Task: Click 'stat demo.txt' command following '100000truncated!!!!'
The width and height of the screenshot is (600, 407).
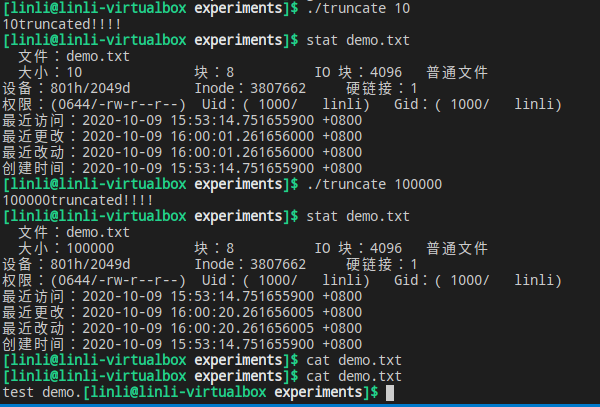Action: pyautogui.click(x=358, y=216)
